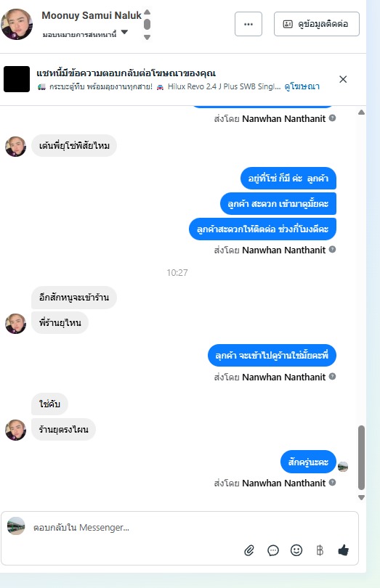Viewport: 380px width, 588px height.
Task: Open the three-dots more options button
Action: 248,24
